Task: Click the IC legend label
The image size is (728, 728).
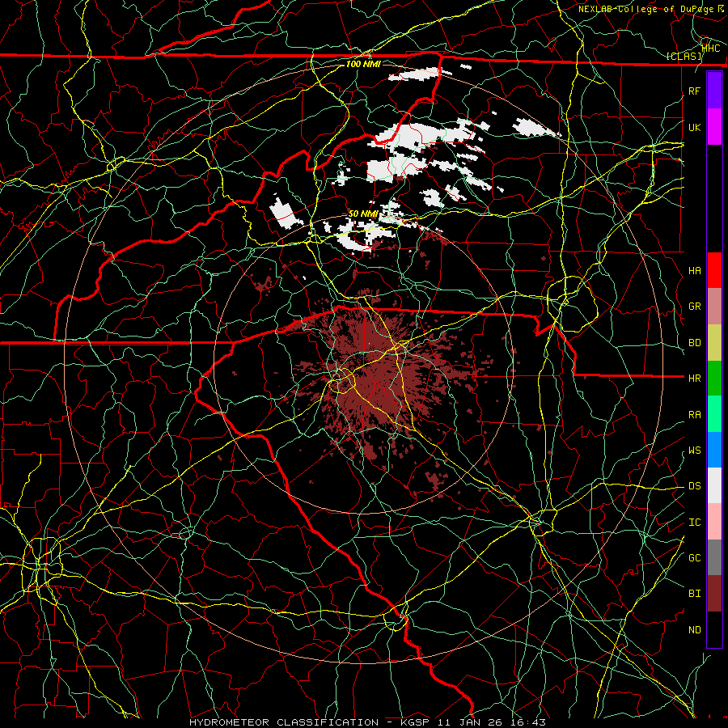Action: [x=694, y=523]
